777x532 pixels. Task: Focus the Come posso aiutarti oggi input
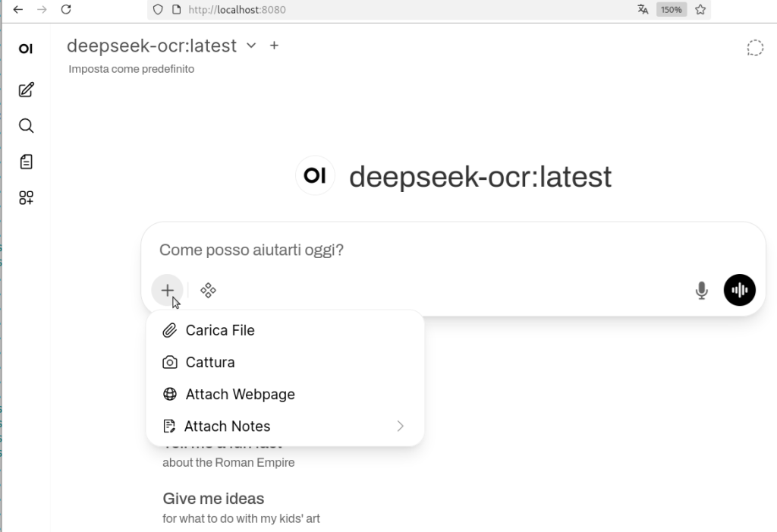click(x=425, y=250)
